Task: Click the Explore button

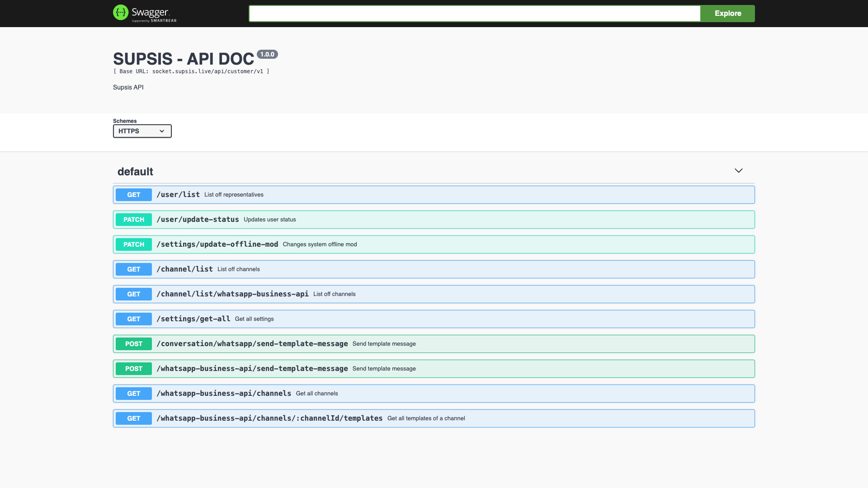Action: [727, 14]
